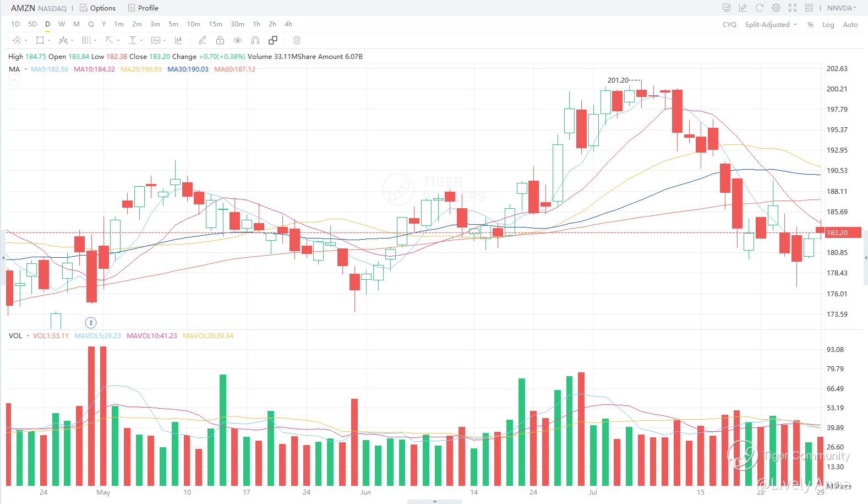868x504 pixels.
Task: Select the Q quarterly timeframe
Action: click(91, 24)
